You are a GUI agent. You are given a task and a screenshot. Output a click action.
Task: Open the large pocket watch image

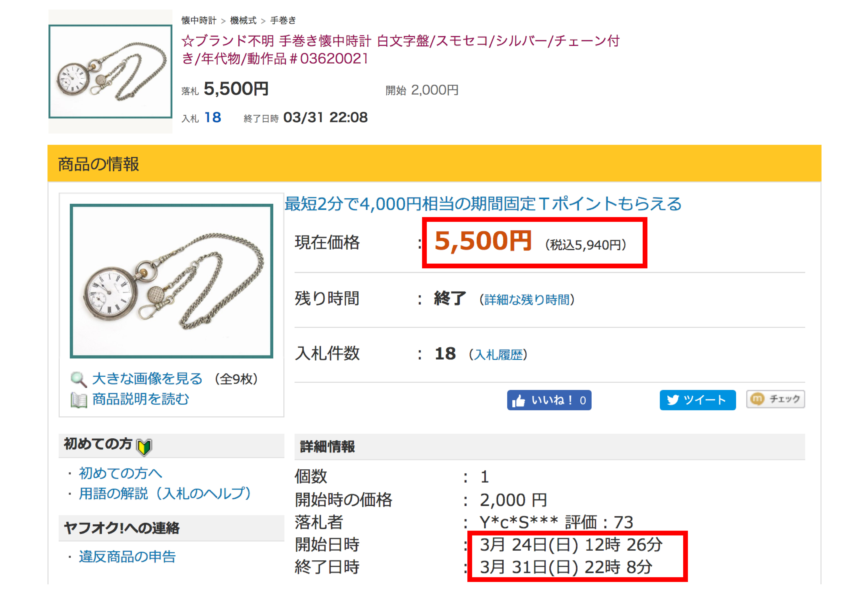tap(171, 281)
